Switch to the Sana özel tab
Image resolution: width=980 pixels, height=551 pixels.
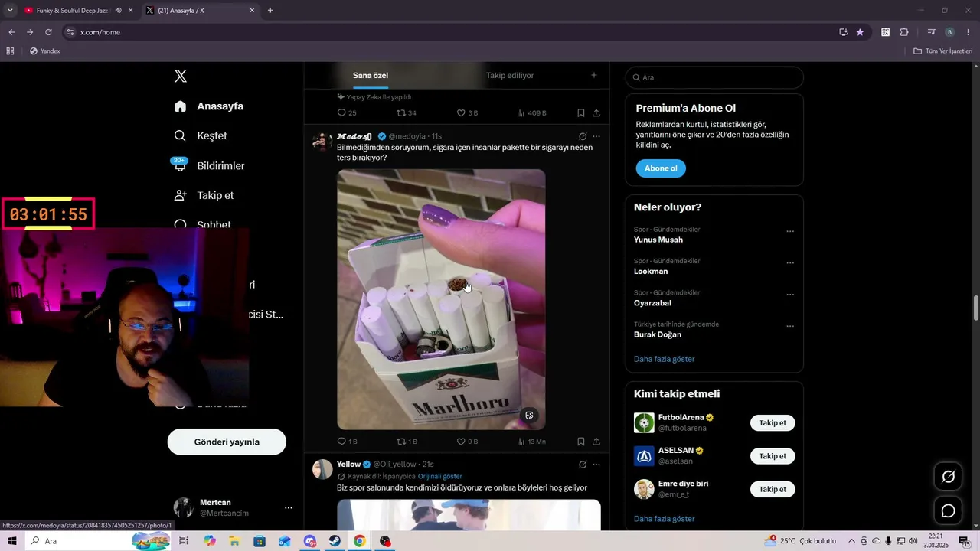(x=371, y=76)
